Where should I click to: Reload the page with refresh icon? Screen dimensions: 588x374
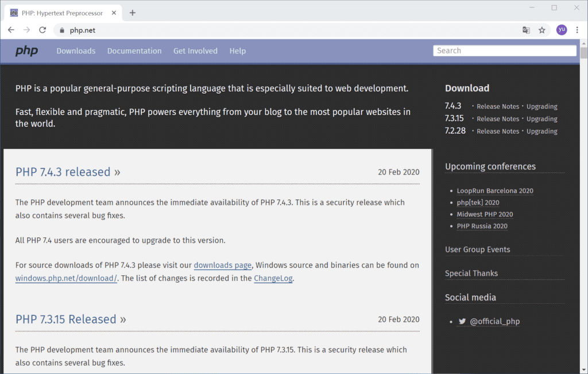(42, 30)
